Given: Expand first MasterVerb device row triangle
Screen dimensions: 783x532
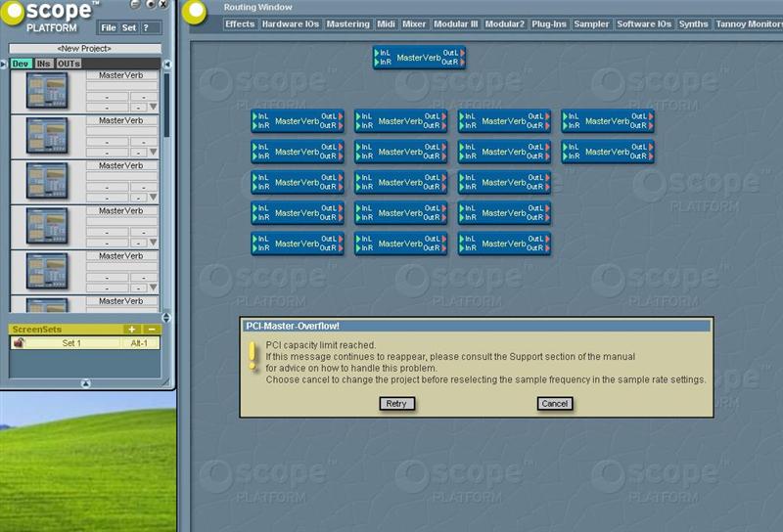Looking at the screenshot, I should [154, 107].
